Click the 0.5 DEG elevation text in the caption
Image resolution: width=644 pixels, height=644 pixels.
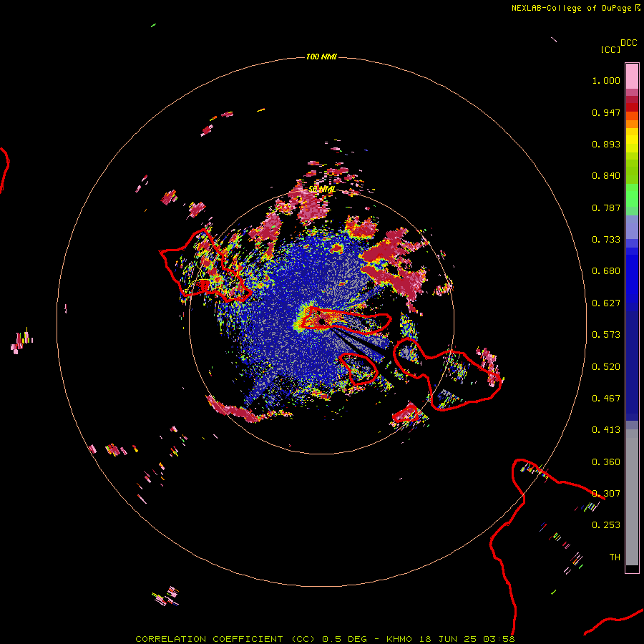coord(345,639)
